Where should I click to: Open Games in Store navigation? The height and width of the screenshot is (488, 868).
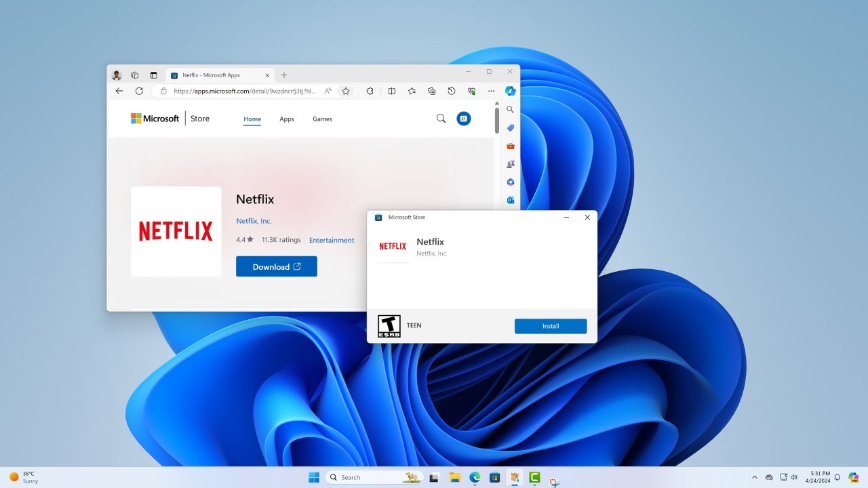(322, 119)
